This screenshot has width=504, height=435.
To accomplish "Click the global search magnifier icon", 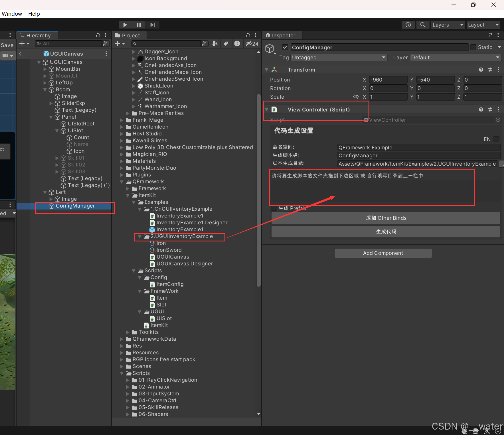I will point(423,25).
